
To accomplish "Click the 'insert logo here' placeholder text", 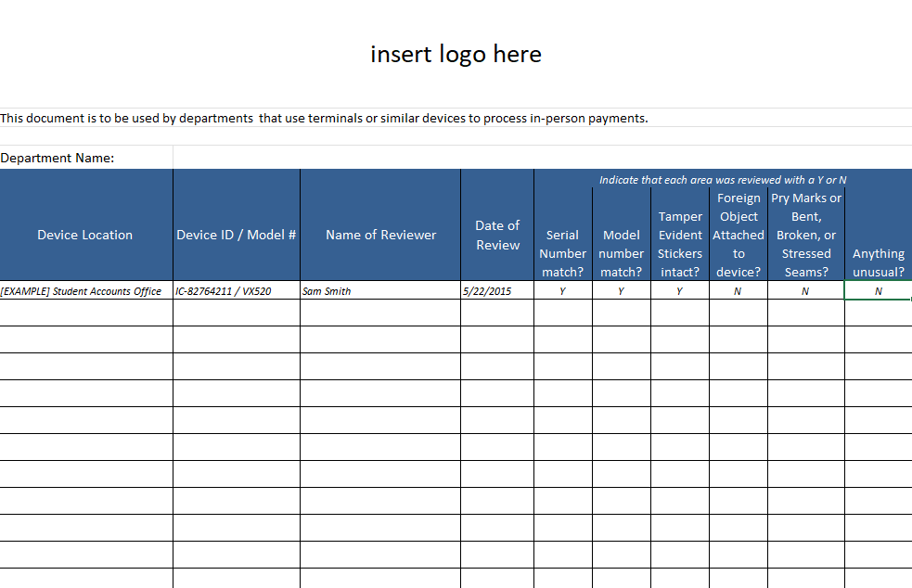I will 456,54.
